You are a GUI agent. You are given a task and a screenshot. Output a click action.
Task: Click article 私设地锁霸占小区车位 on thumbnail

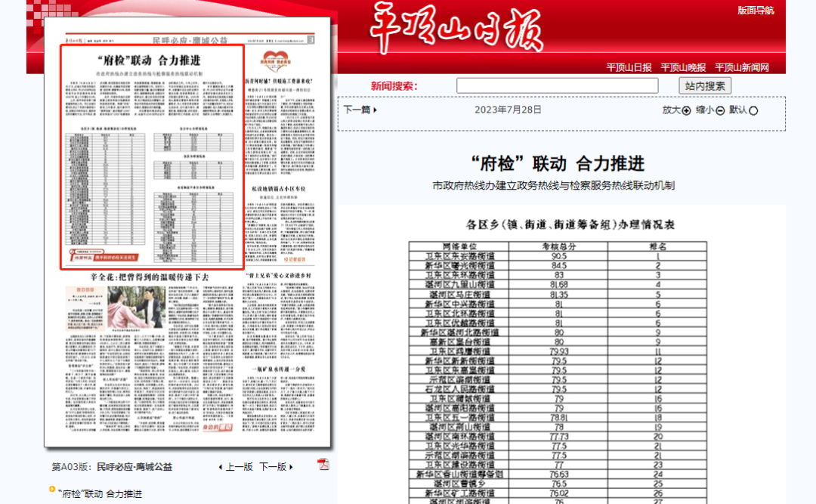(279, 189)
